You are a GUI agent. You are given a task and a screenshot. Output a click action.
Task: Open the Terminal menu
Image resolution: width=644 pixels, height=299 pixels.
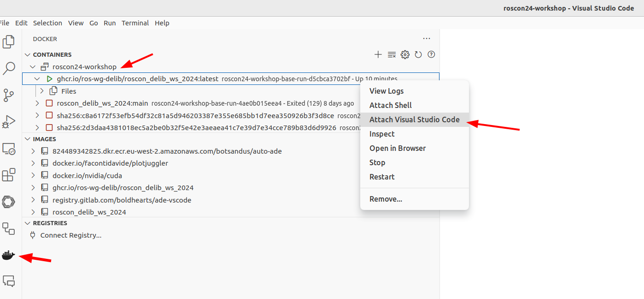pyautogui.click(x=135, y=23)
